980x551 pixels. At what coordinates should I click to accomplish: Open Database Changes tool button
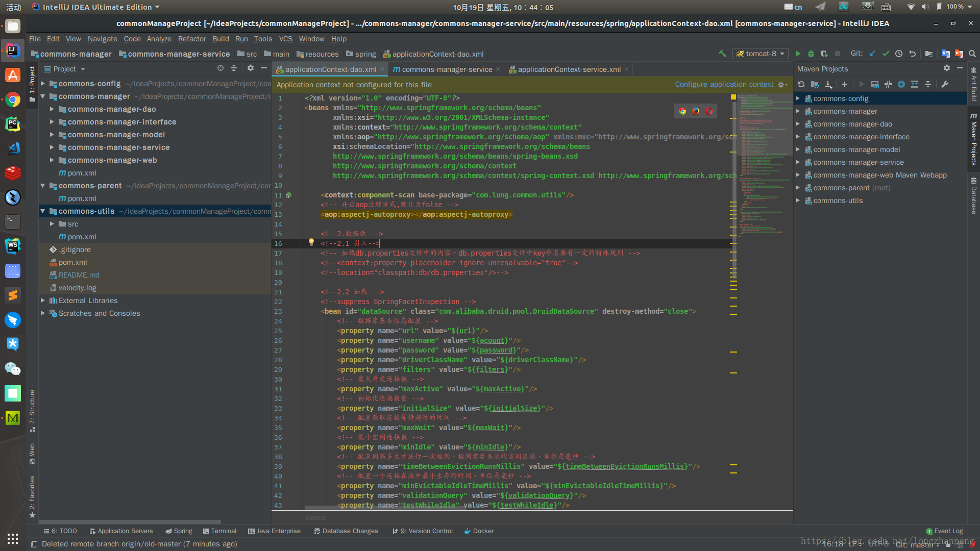[x=346, y=531]
